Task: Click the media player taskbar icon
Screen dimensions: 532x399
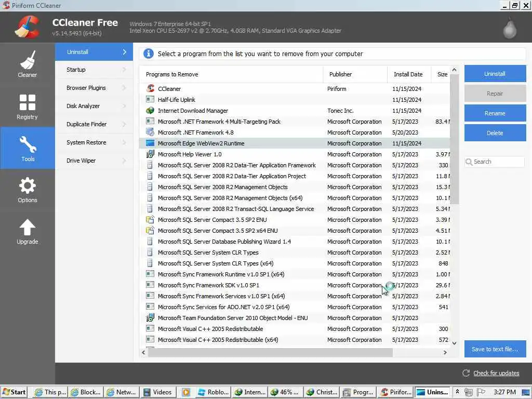Action: click(x=185, y=392)
